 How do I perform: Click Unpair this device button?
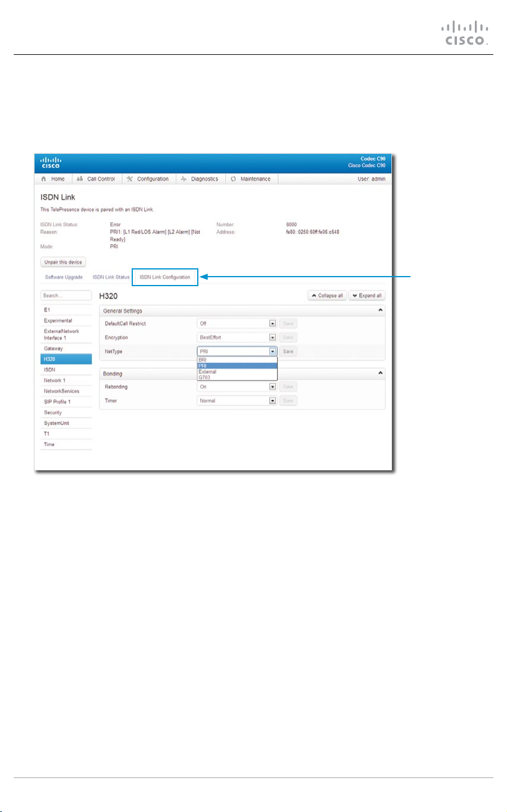click(x=64, y=262)
